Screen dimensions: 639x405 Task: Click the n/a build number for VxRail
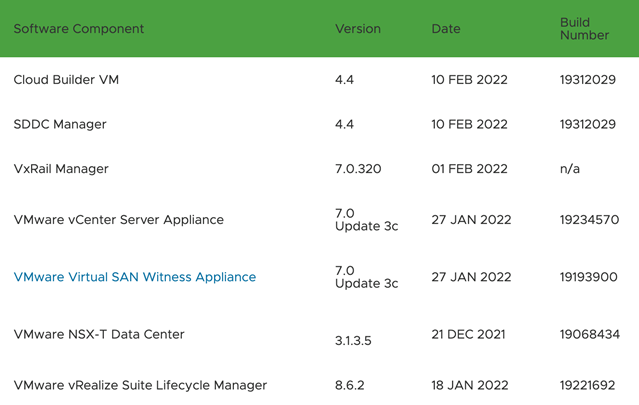[x=570, y=169]
